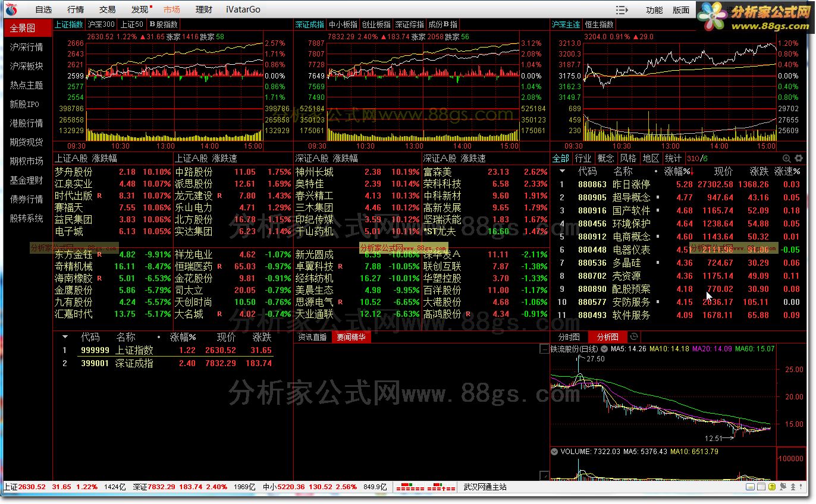The height and width of the screenshot is (504, 816).
Task: Select 期权市场 in the left sidebar
Action: click(26, 161)
